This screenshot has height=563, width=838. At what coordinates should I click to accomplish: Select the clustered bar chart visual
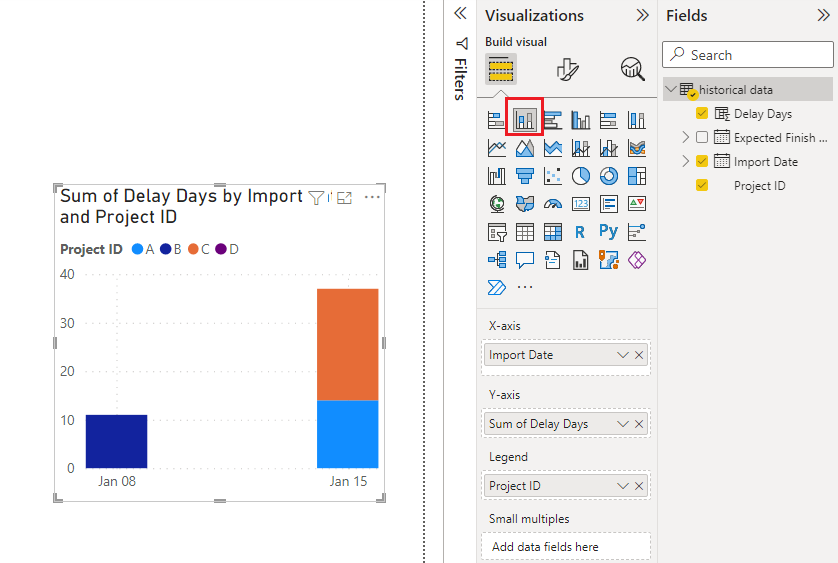[553, 120]
